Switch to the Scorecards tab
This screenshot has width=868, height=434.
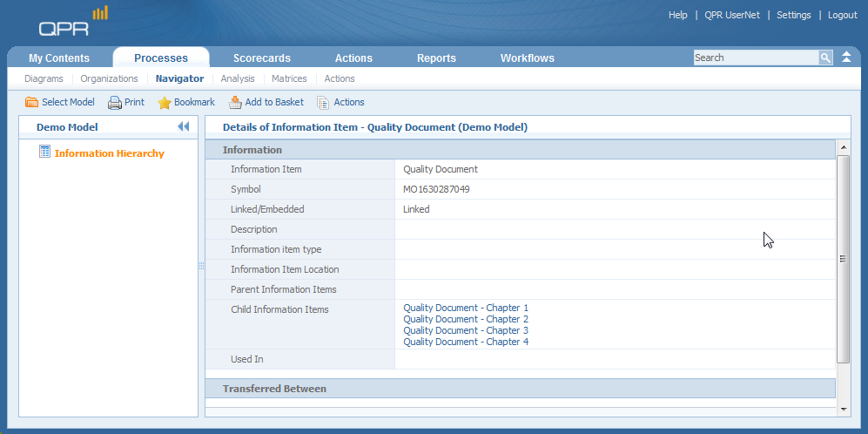pos(261,58)
